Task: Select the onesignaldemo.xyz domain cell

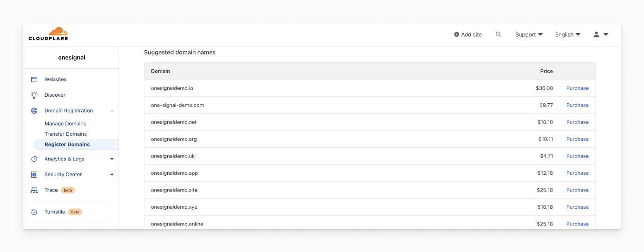Action: coord(174,207)
